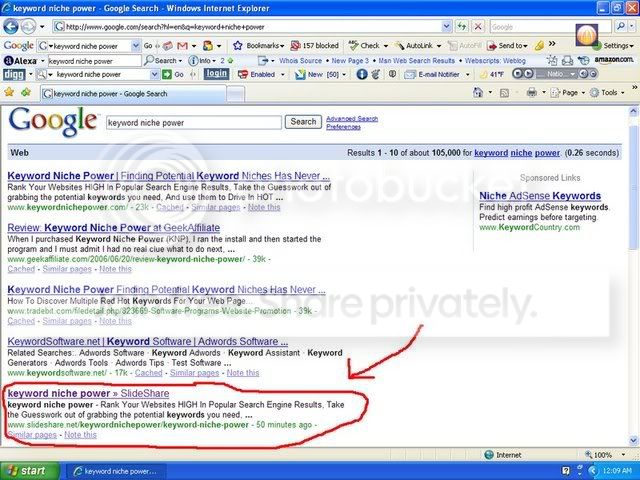Click the digg login button
Screen dimensions: 640x480
click(x=216, y=74)
